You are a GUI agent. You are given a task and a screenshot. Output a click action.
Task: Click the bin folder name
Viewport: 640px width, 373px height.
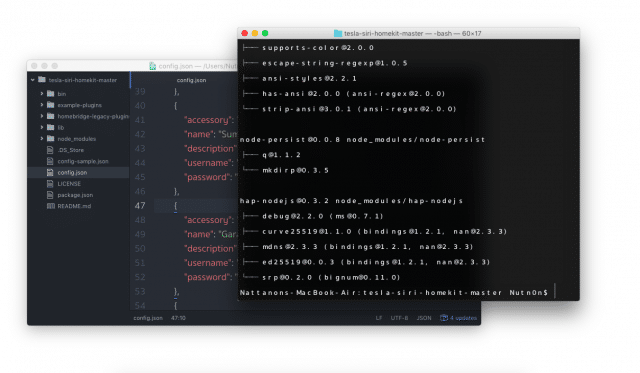pyautogui.click(x=62, y=93)
